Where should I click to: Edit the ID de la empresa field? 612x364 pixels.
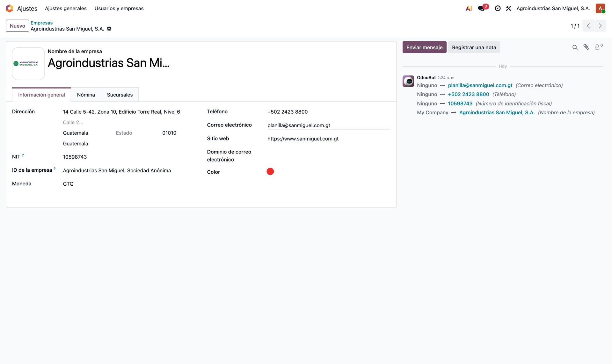tap(129, 171)
